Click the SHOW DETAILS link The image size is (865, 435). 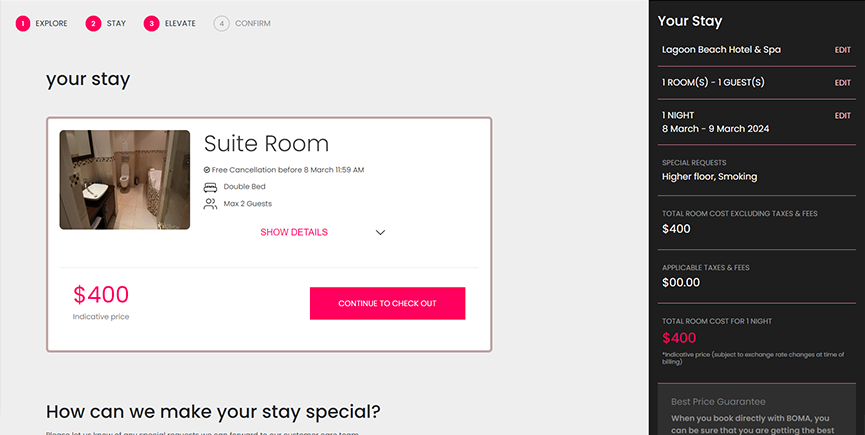click(294, 232)
